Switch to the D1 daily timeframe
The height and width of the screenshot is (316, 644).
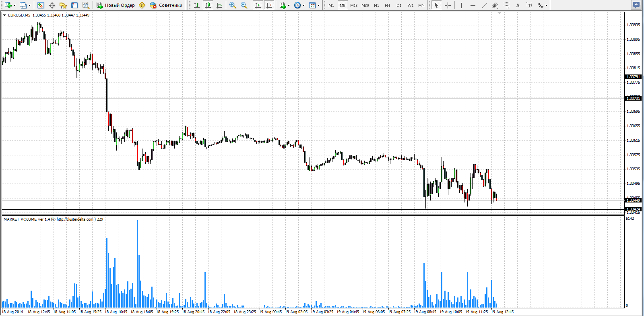[x=399, y=5]
